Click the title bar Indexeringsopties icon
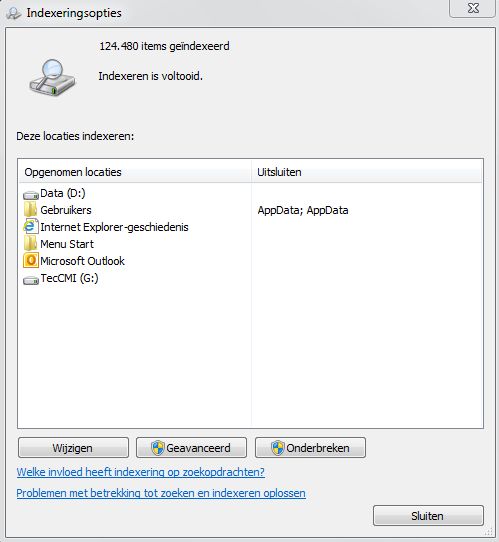This screenshot has width=499, height=542. point(14,13)
